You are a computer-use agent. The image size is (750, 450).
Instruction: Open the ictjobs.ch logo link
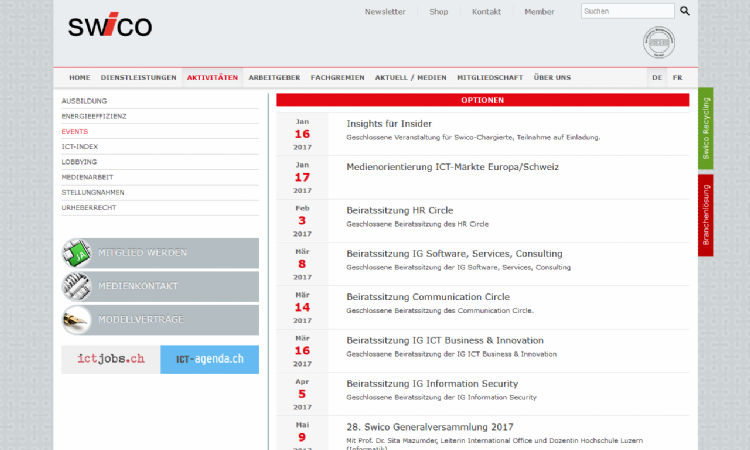click(110, 359)
